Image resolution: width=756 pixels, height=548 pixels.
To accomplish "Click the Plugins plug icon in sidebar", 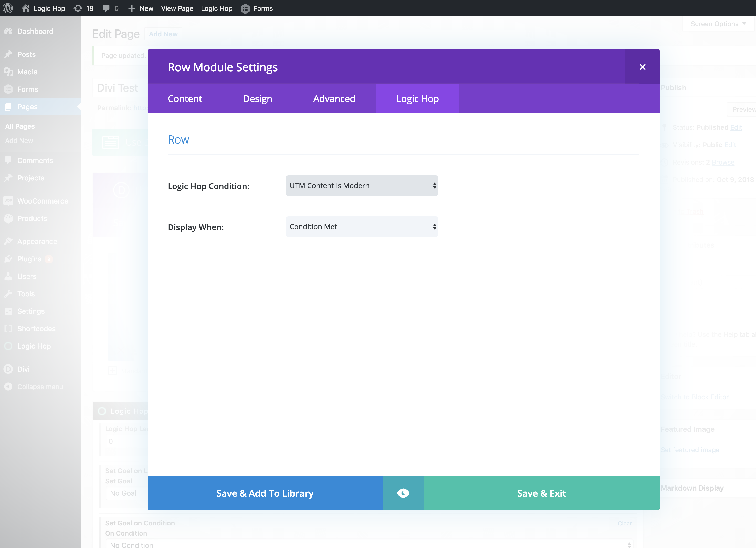I will [x=8, y=259].
